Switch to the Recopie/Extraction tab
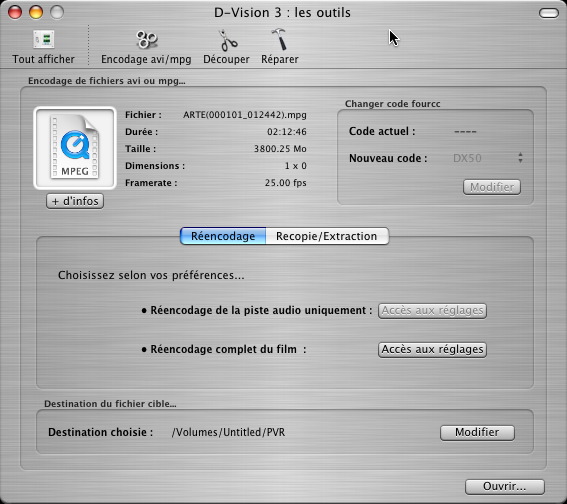The image size is (567, 504). [327, 236]
